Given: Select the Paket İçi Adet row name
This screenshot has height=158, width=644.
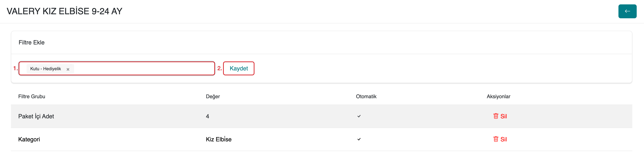Looking at the screenshot, I should coord(36,116).
